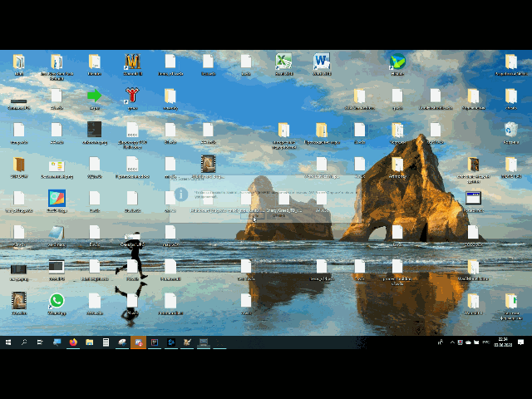
Task: Switch the keyboard input language indicator
Action: tap(485, 342)
